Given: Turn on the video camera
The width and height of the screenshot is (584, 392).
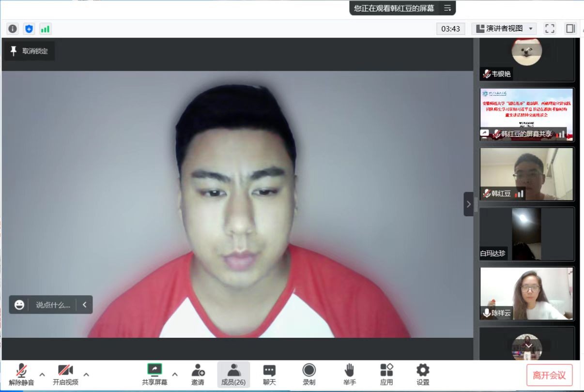Looking at the screenshot, I should click(65, 375).
